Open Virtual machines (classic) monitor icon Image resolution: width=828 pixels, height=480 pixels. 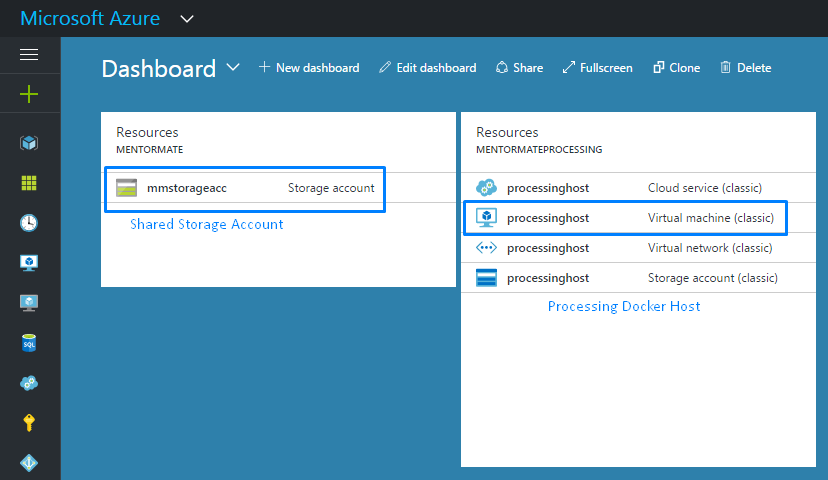point(29,262)
